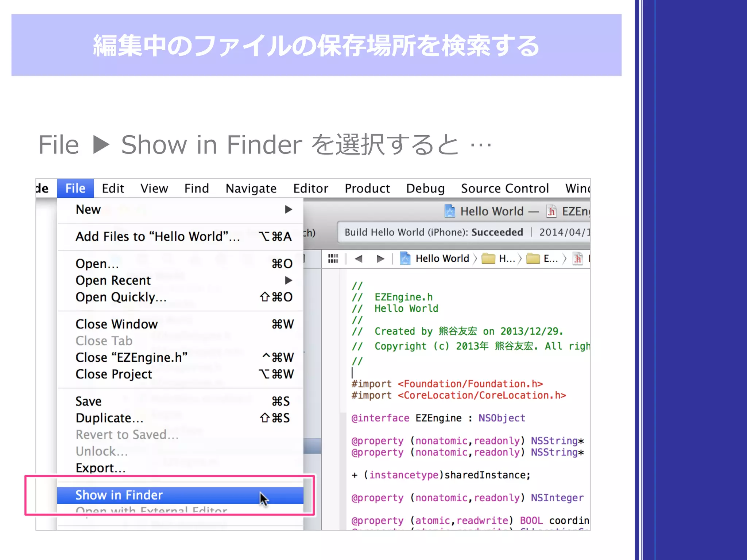Select Close Window menu item
Image resolution: width=747 pixels, height=560 pixels.
[x=180, y=324]
